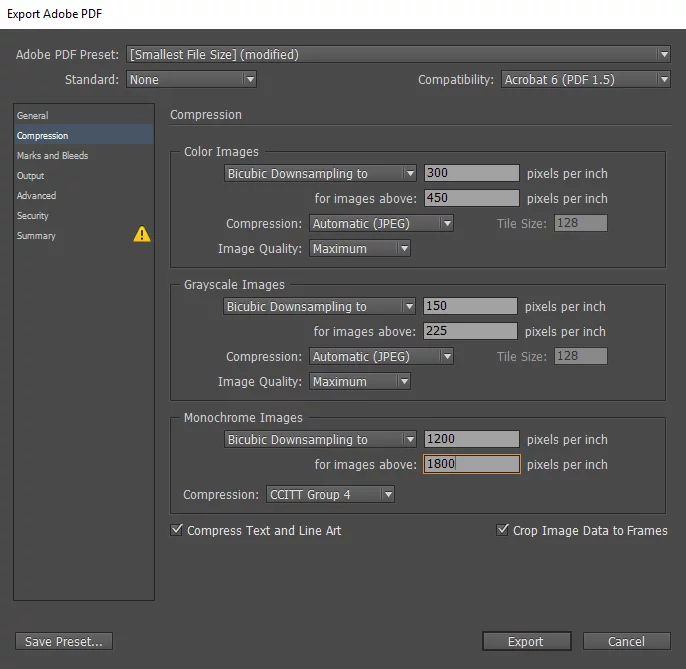This screenshot has width=686, height=669.
Task: Click the Cancel button
Action: pyautogui.click(x=626, y=641)
